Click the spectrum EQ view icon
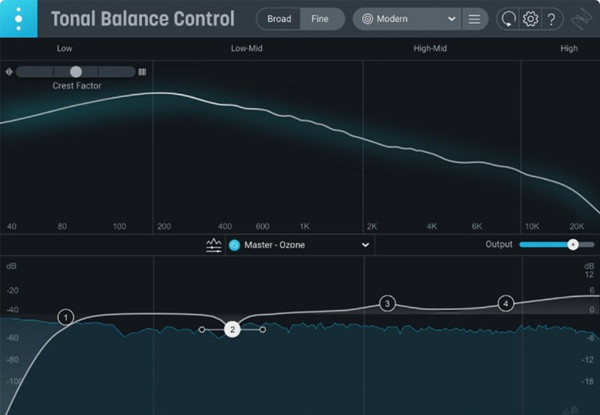Screen dimensions: 600x415 pyautogui.click(x=214, y=245)
